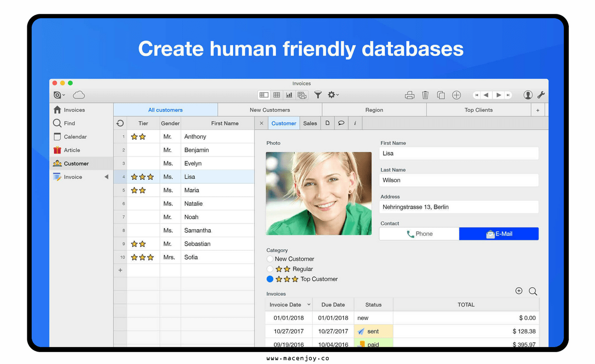Open Find in the sidebar
This screenshot has height=364, width=595.
pyautogui.click(x=81, y=123)
